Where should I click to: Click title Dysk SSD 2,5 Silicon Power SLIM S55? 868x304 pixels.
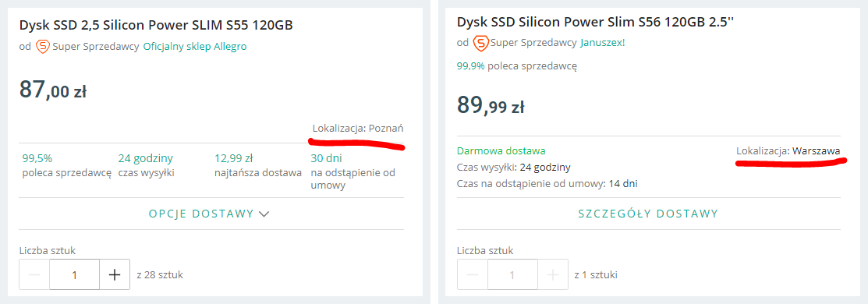(x=156, y=26)
